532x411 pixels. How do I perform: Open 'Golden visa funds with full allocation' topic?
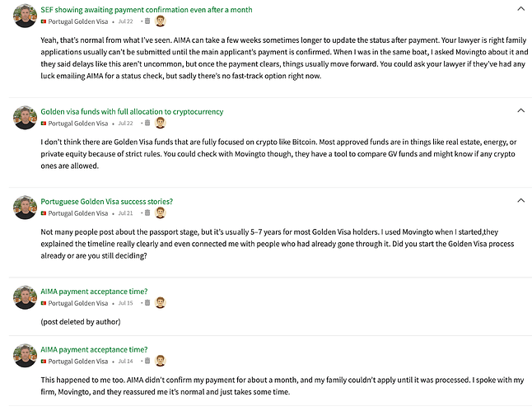[132, 111]
